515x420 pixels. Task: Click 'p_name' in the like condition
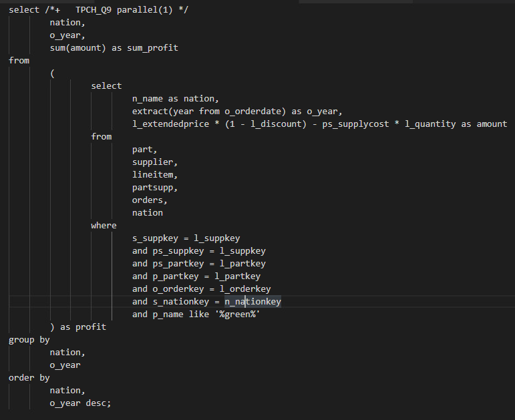[168, 314]
